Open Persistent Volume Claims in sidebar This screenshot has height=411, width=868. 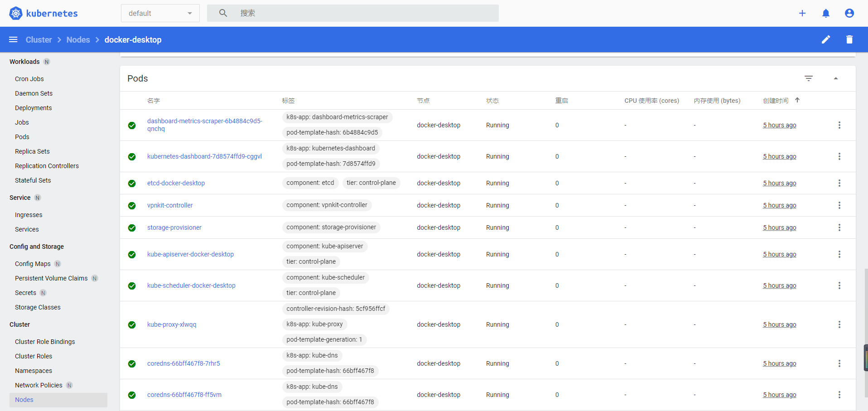pyautogui.click(x=51, y=278)
